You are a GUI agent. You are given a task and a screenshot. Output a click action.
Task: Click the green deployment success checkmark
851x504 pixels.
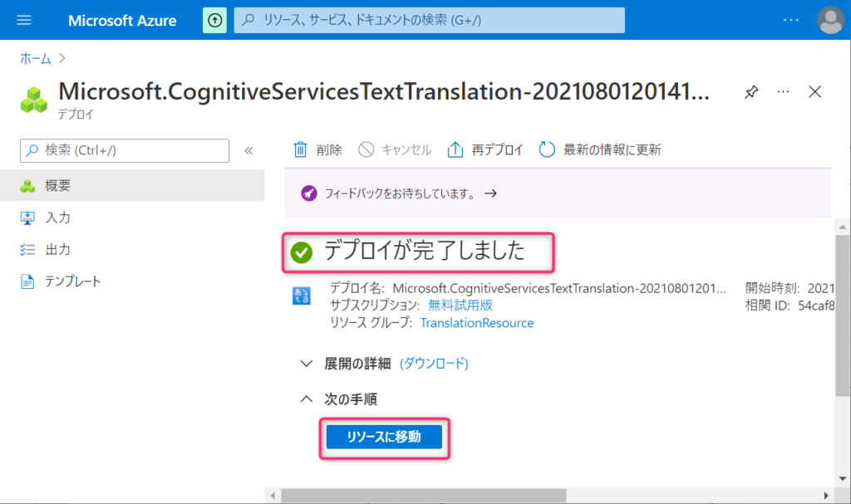(x=301, y=252)
